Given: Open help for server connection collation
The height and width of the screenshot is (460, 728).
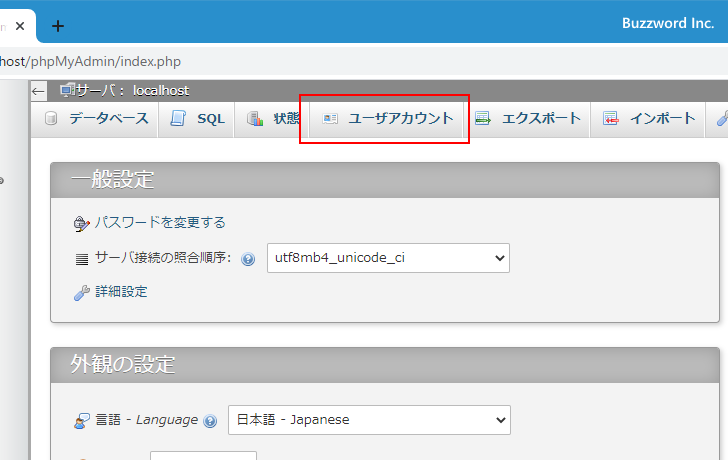Looking at the screenshot, I should [248, 259].
